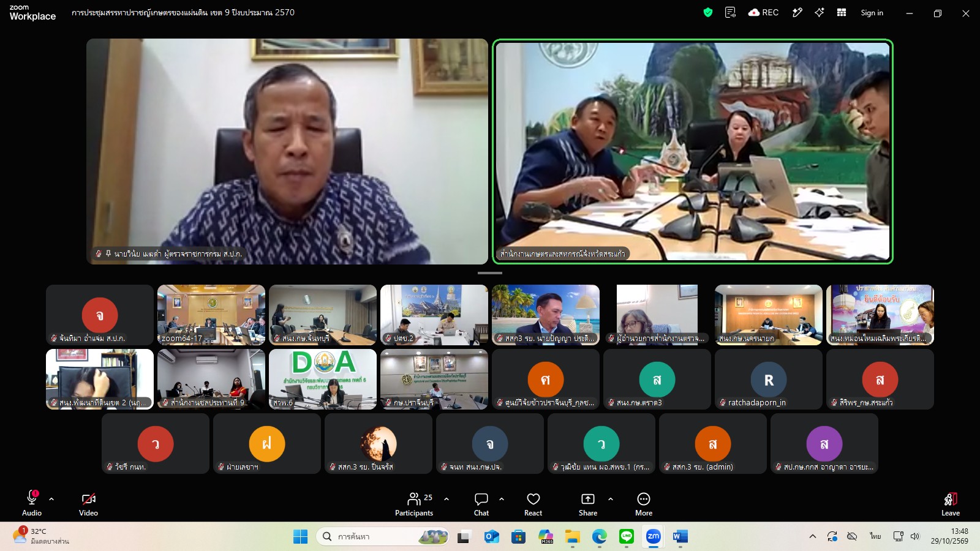Click the cloud REC recording indicator
980x551 pixels.
point(763,12)
